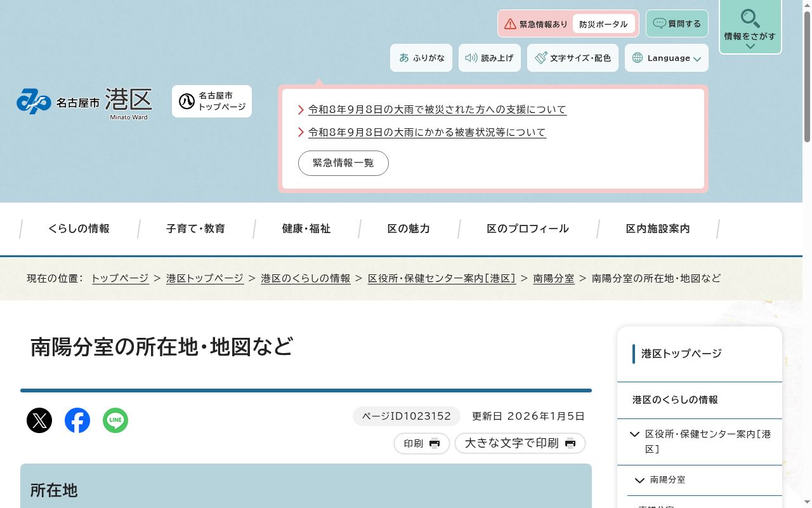This screenshot has height=508, width=812.
Task: Open the くらしの情報 menu
Action: (x=79, y=229)
